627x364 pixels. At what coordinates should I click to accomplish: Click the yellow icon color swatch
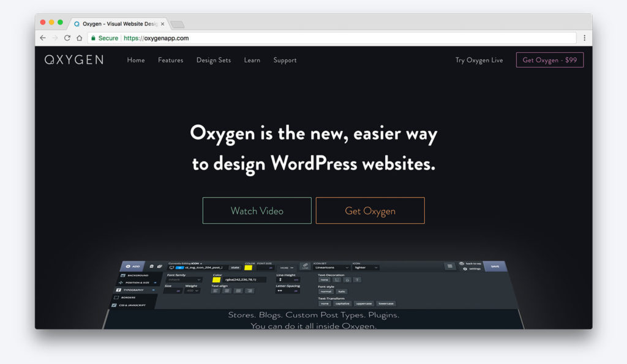point(248,267)
